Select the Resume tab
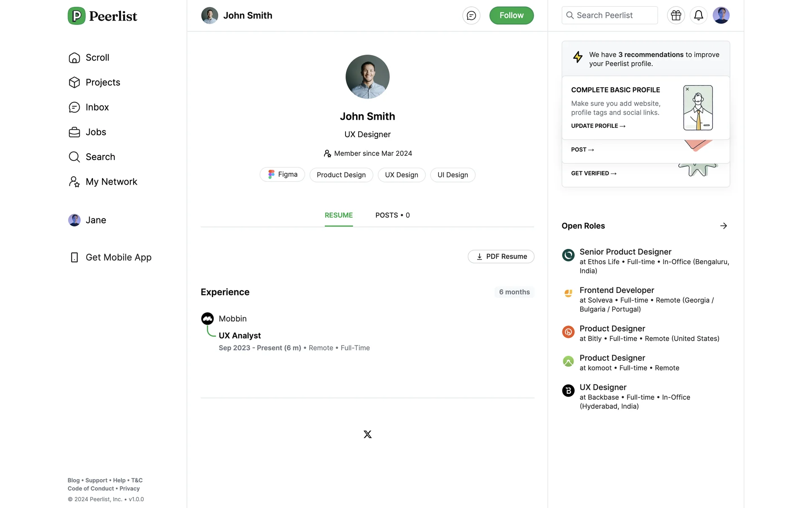 pyautogui.click(x=338, y=215)
